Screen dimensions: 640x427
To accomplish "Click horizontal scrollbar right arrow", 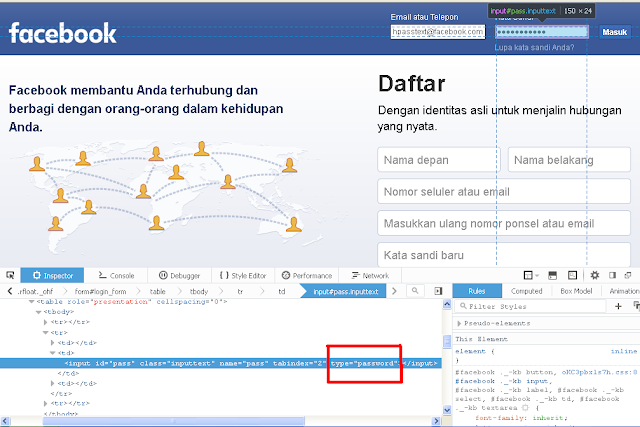I will [x=436, y=420].
